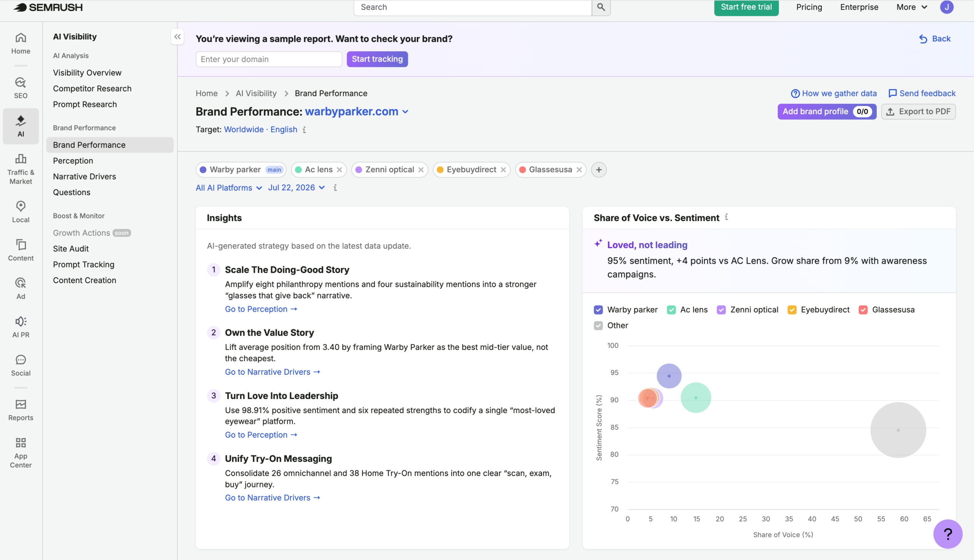
Task: Open the Reports section icon
Action: pyautogui.click(x=21, y=410)
